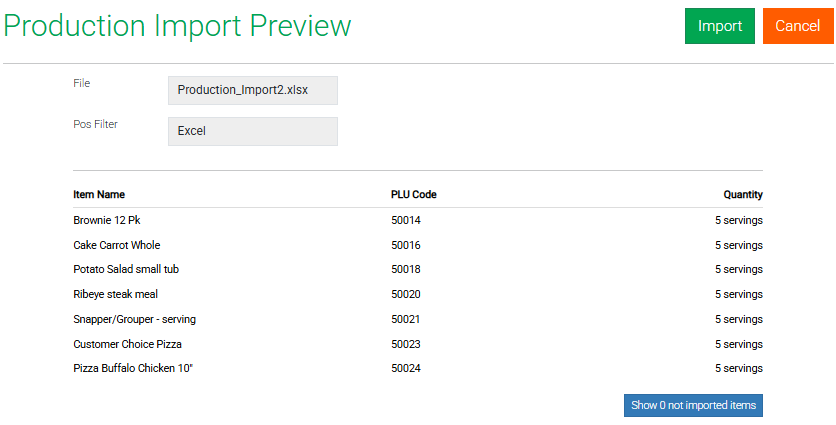Click the Pizza Buffalo Chicken 10" item

132,368
